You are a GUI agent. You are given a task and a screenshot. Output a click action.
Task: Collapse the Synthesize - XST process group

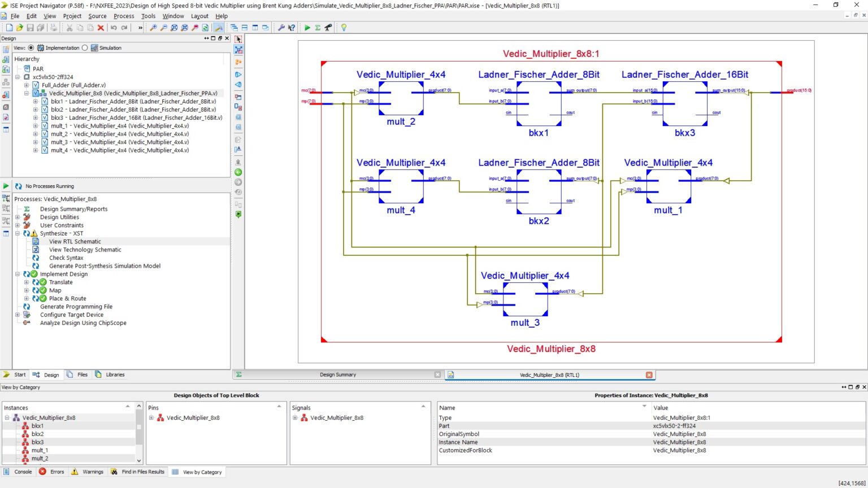click(18, 233)
